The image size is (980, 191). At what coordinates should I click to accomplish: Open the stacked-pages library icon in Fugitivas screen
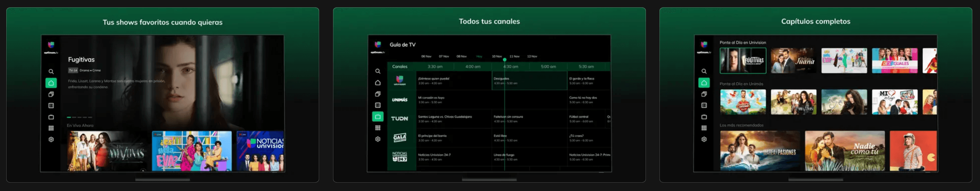tap(51, 94)
